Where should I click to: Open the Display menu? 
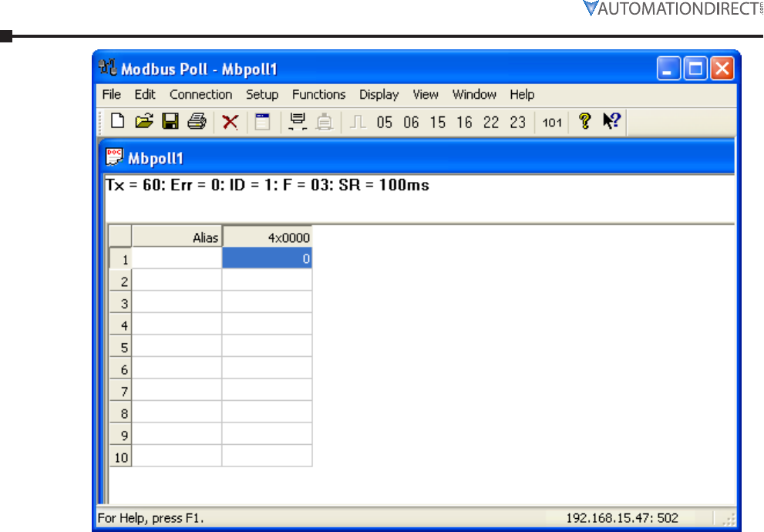pos(379,94)
